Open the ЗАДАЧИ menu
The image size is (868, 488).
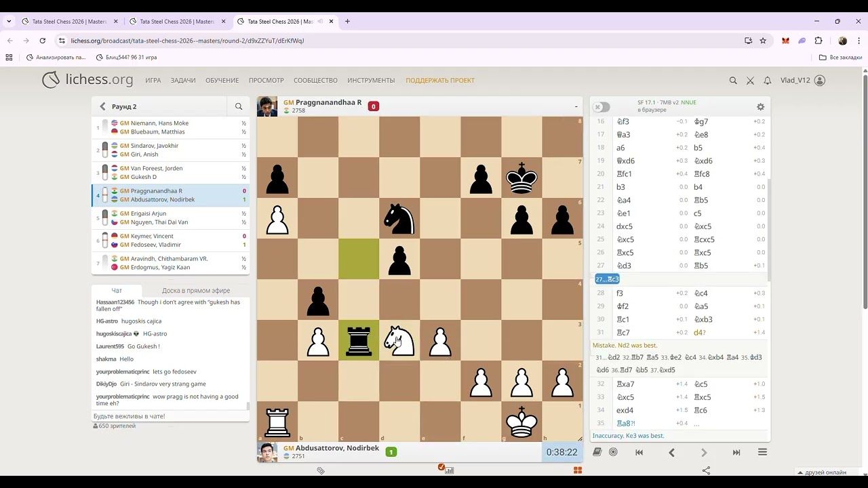tap(183, 80)
